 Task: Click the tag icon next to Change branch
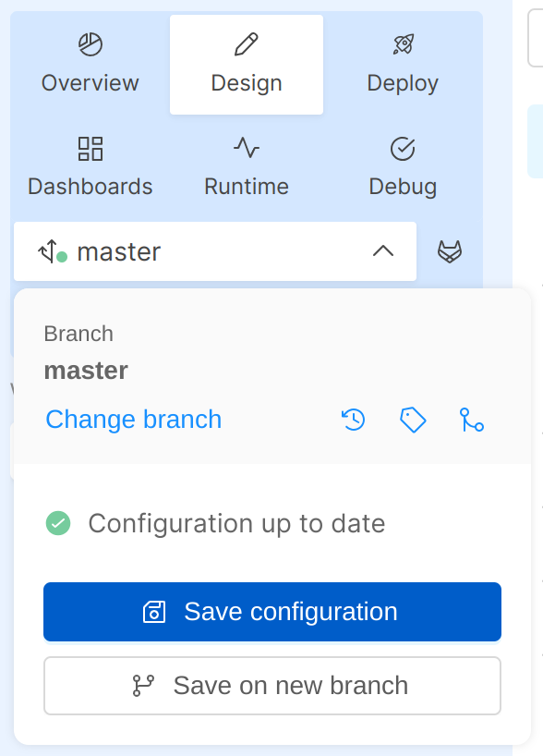pos(413,420)
